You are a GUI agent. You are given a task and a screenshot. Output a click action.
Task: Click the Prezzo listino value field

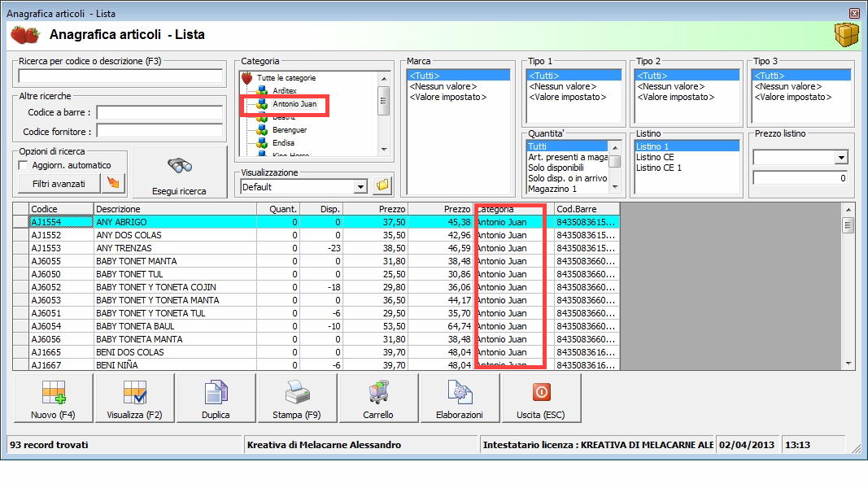tap(800, 178)
